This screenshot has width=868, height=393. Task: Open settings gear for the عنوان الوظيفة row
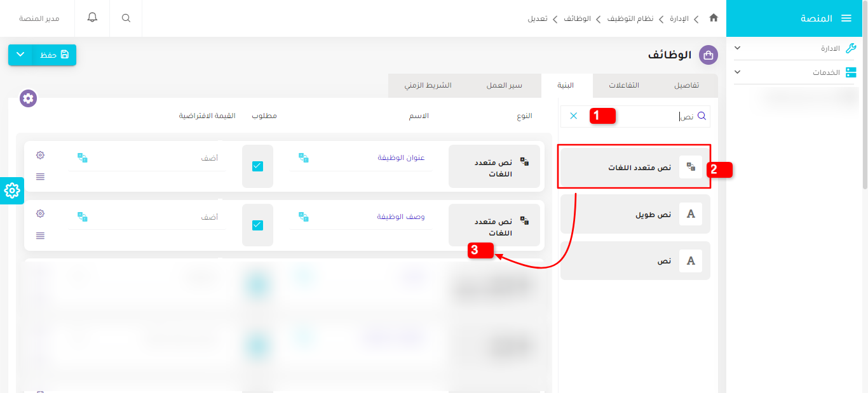tap(40, 154)
